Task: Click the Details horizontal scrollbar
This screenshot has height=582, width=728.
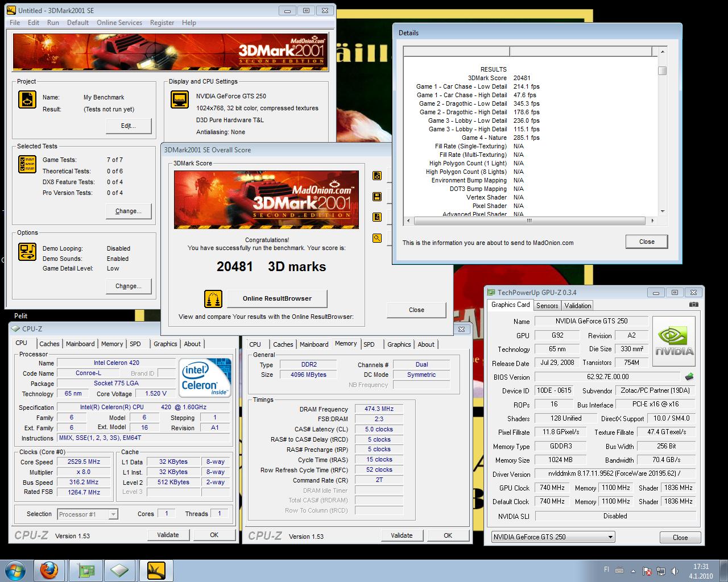Action: [530, 221]
